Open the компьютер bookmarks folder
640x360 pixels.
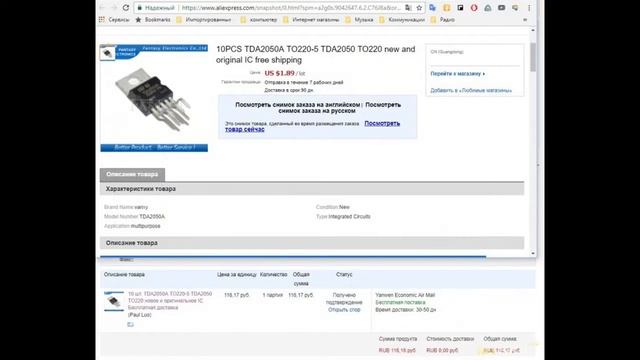point(258,20)
